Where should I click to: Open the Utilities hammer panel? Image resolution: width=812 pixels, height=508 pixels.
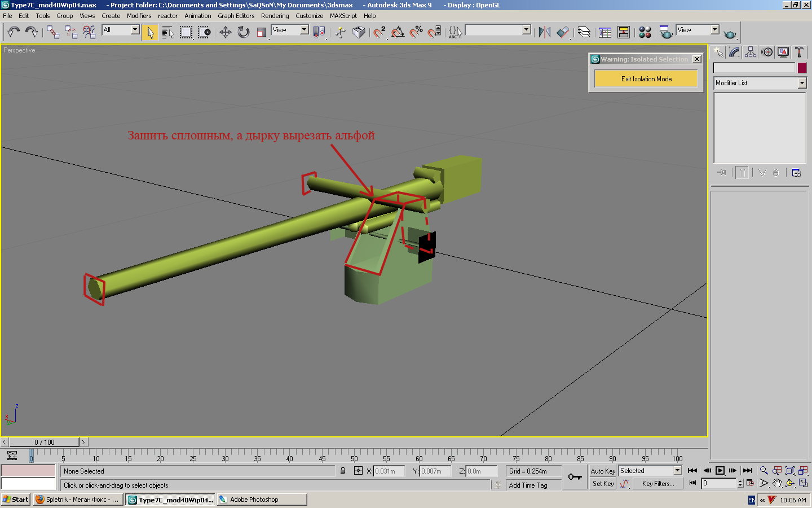(799, 52)
